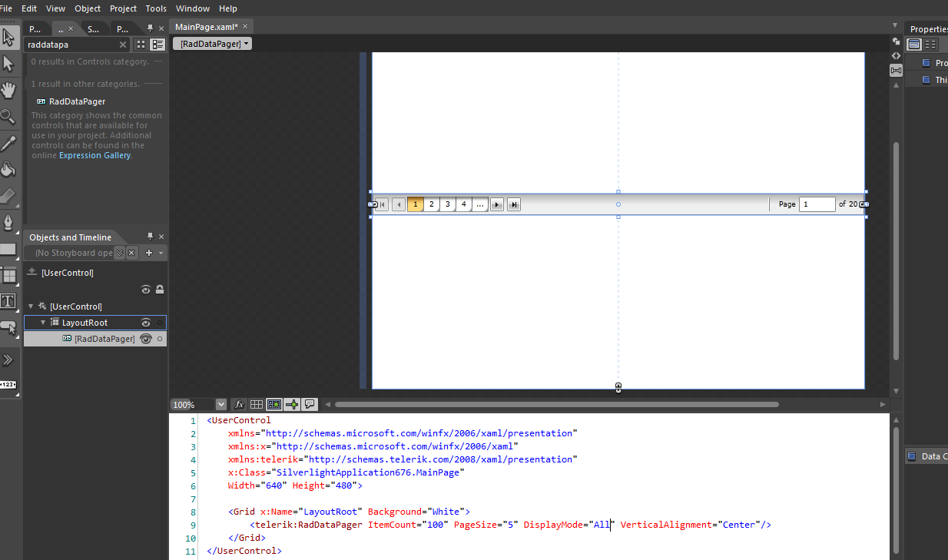
Task: Open the Project menu
Action: (x=124, y=8)
